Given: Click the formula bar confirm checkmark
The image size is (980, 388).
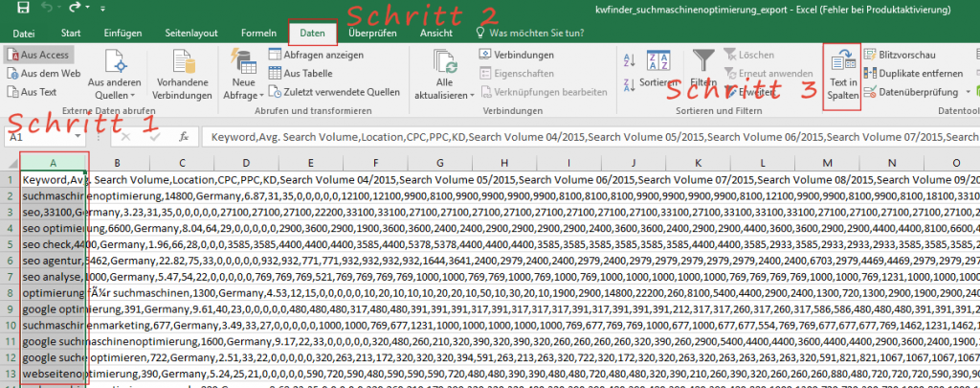Looking at the screenshot, I should point(155,136).
